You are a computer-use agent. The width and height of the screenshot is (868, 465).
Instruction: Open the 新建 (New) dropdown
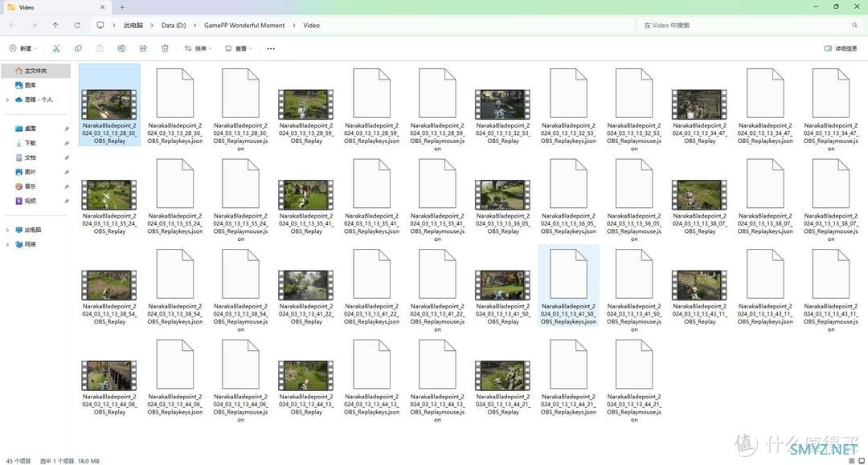pos(23,49)
